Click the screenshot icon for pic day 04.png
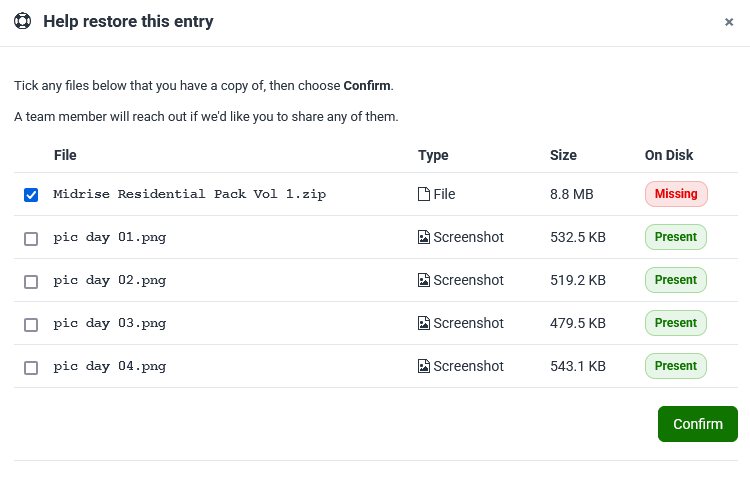750x480 pixels. point(424,366)
